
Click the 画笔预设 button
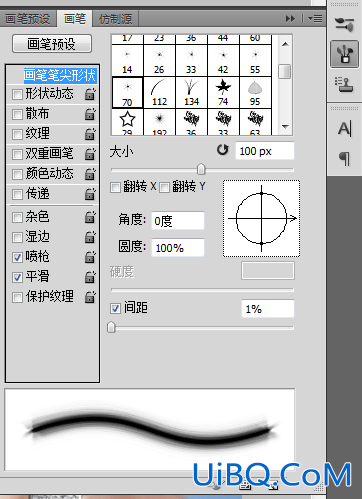point(52,44)
